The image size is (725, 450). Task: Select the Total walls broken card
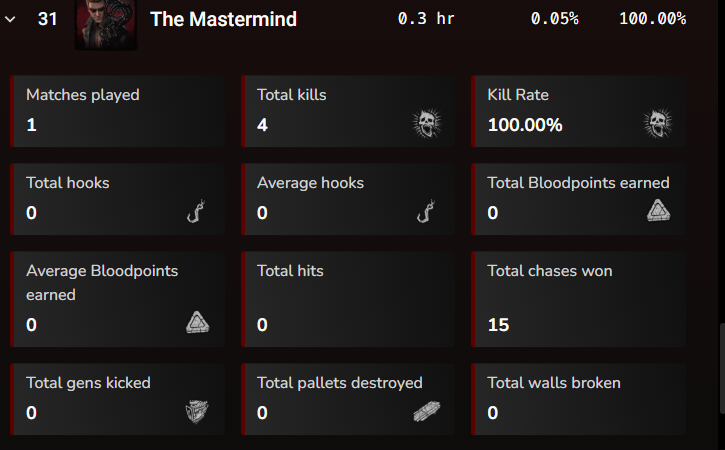click(578, 398)
